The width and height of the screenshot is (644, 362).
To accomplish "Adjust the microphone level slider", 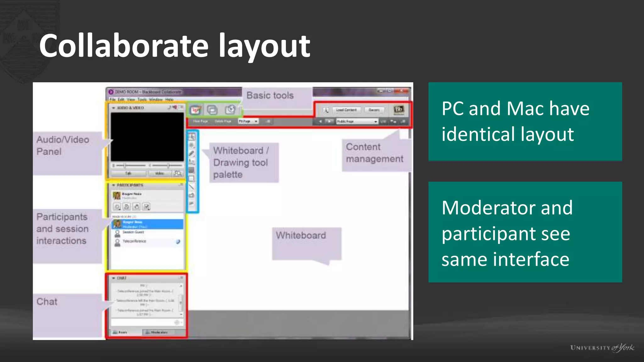I will 130,165.
